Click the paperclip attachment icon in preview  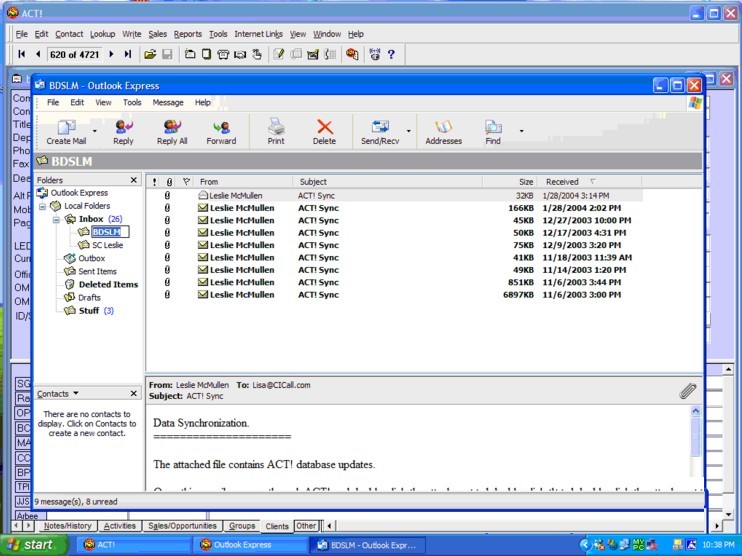688,391
